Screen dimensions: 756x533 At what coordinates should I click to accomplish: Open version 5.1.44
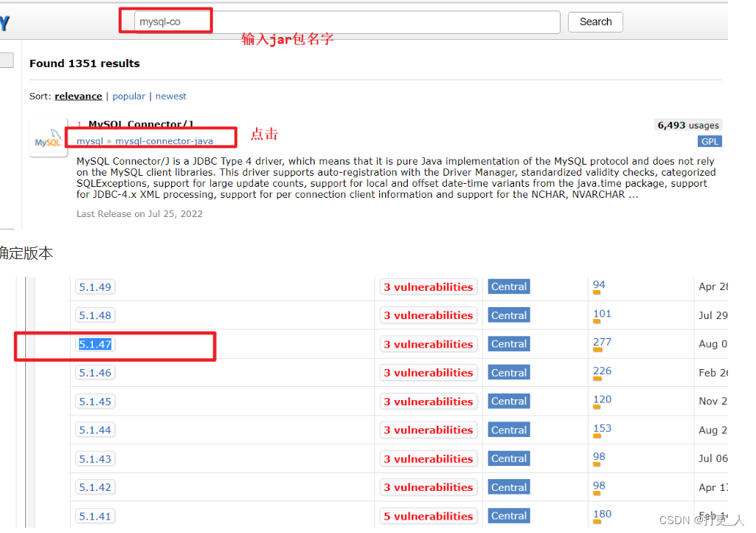(95, 430)
